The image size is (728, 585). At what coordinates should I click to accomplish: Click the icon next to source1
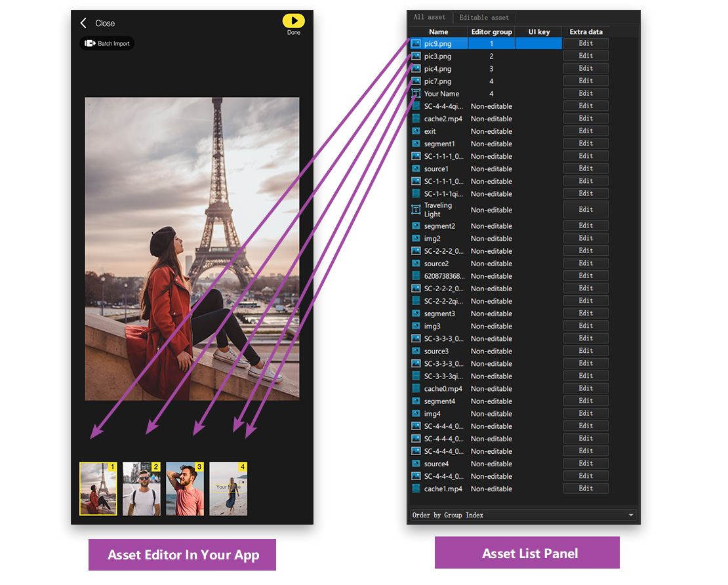[x=416, y=169]
